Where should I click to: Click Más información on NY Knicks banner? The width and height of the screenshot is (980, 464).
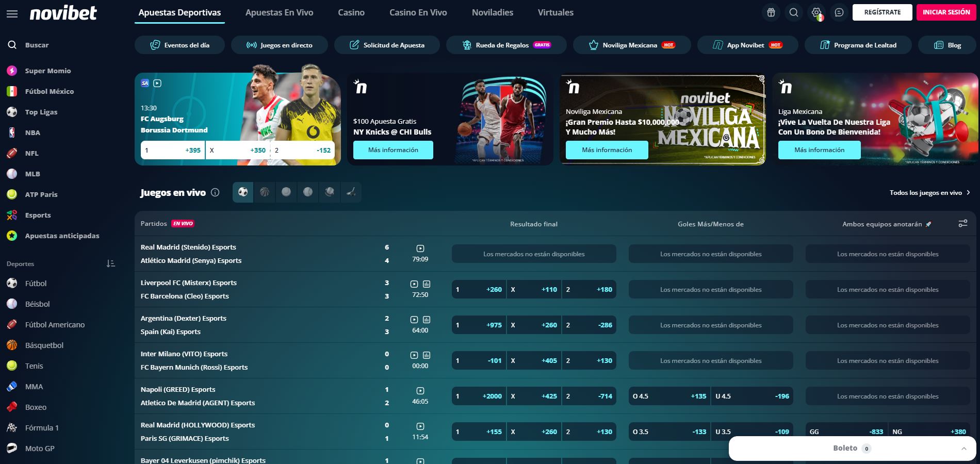click(393, 150)
